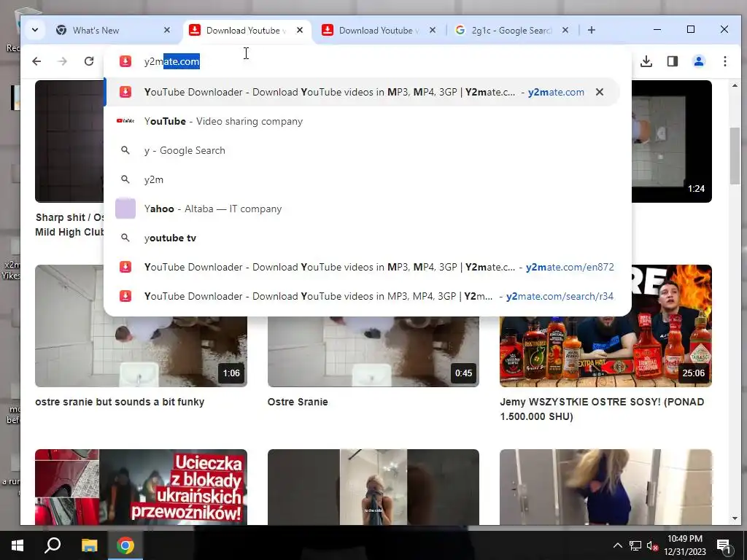
Task: Go back to the previous page
Action: click(x=36, y=61)
